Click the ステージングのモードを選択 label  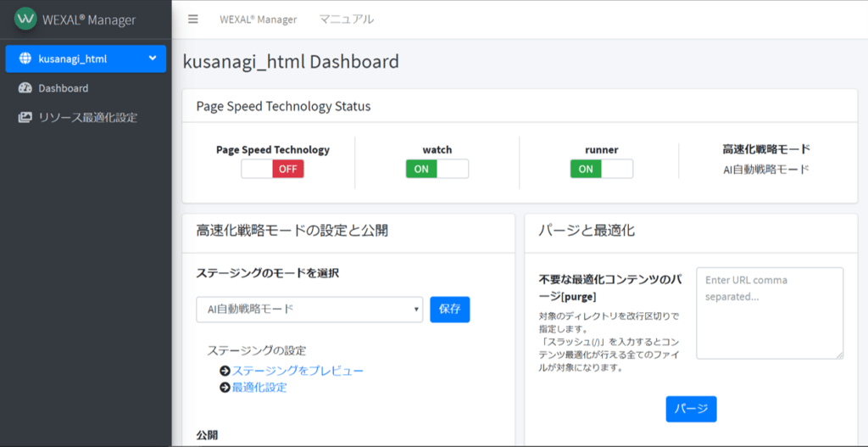pos(267,273)
